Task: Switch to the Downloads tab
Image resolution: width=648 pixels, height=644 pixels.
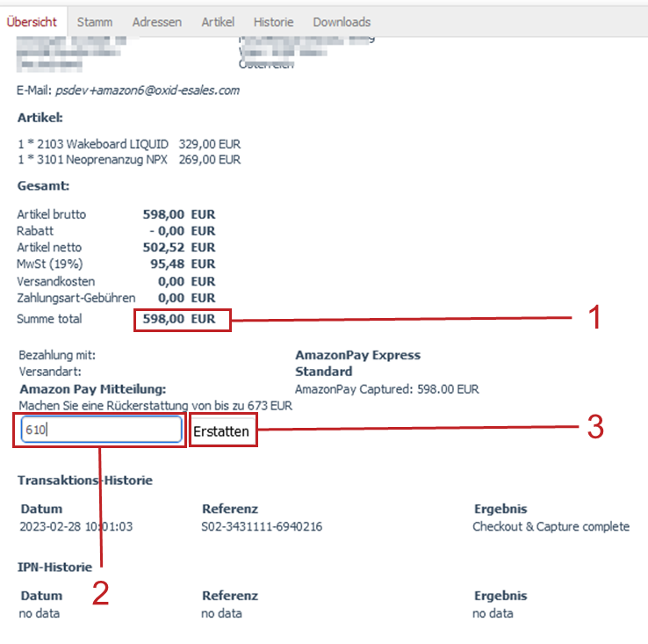Action: point(342,22)
